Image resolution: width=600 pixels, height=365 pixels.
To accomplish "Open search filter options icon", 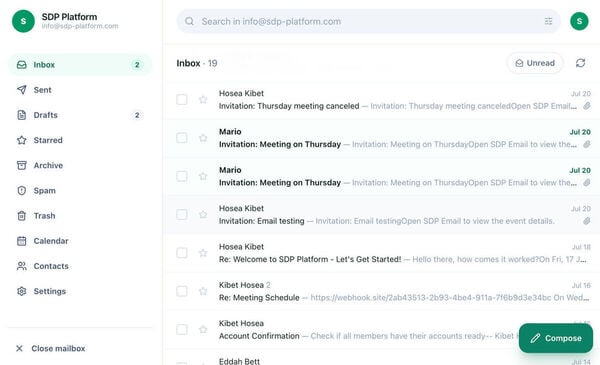I will click(548, 21).
